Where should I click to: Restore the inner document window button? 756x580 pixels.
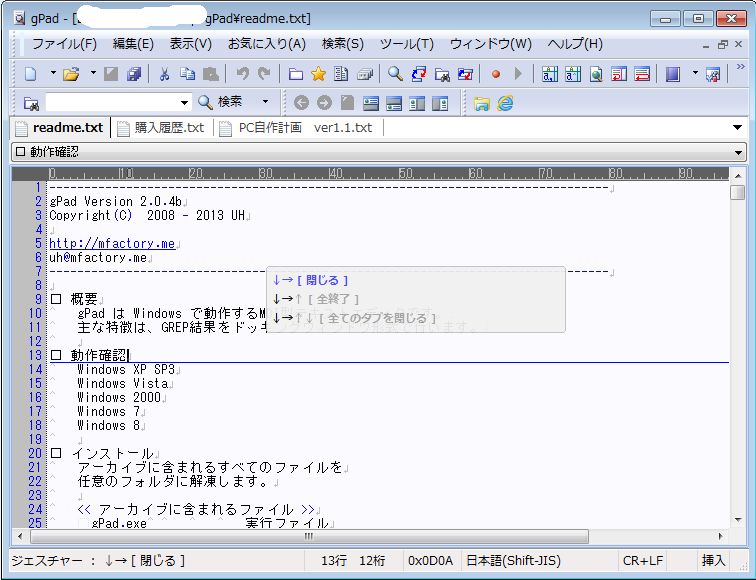[x=722, y=45]
